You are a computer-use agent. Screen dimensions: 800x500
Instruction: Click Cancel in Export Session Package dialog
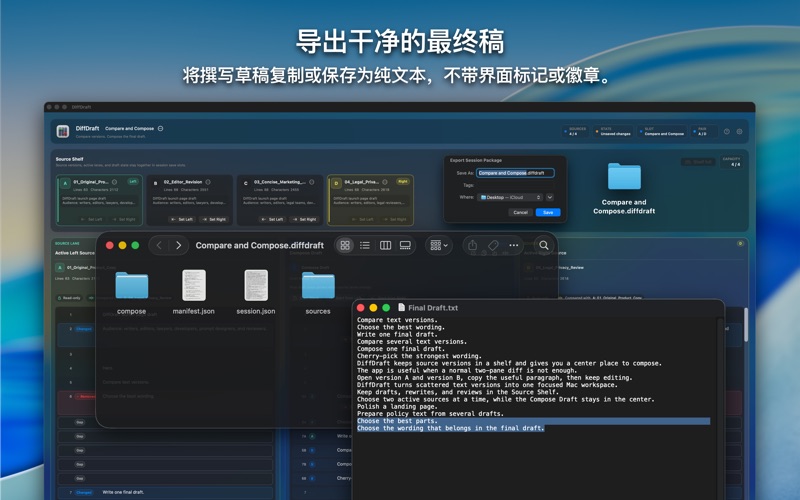click(520, 212)
